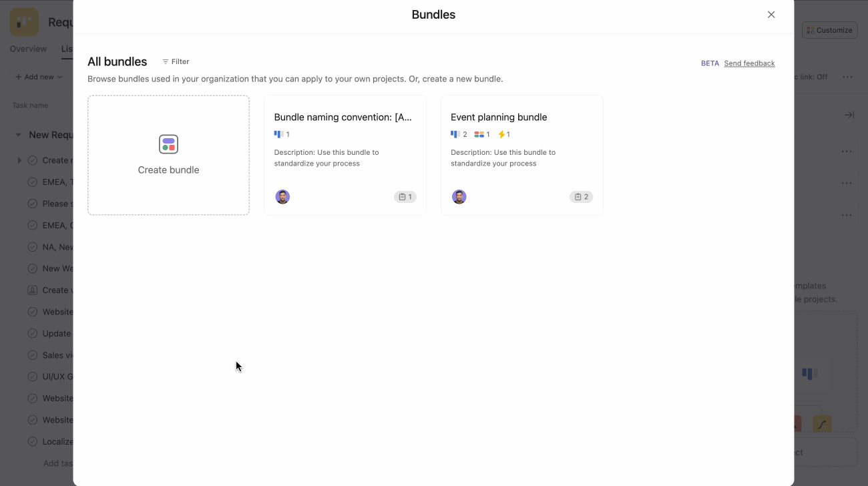The width and height of the screenshot is (868, 486).
Task: Mark the EMEA task complete
Action: (x=32, y=182)
